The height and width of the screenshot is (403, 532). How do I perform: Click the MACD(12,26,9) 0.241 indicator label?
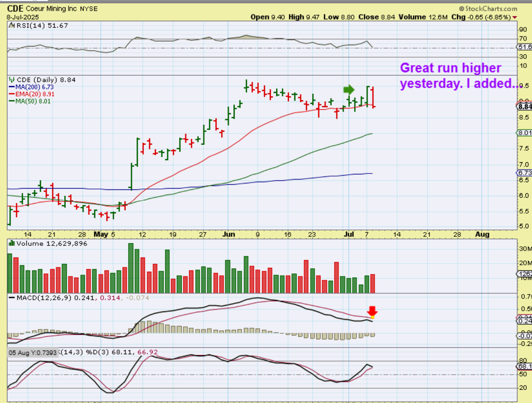[56, 298]
